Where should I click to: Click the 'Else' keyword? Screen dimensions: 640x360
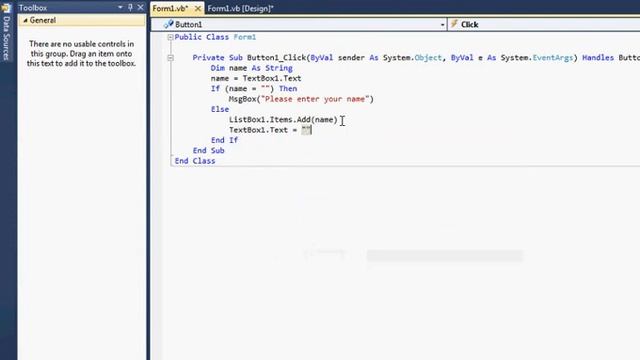tap(220, 109)
